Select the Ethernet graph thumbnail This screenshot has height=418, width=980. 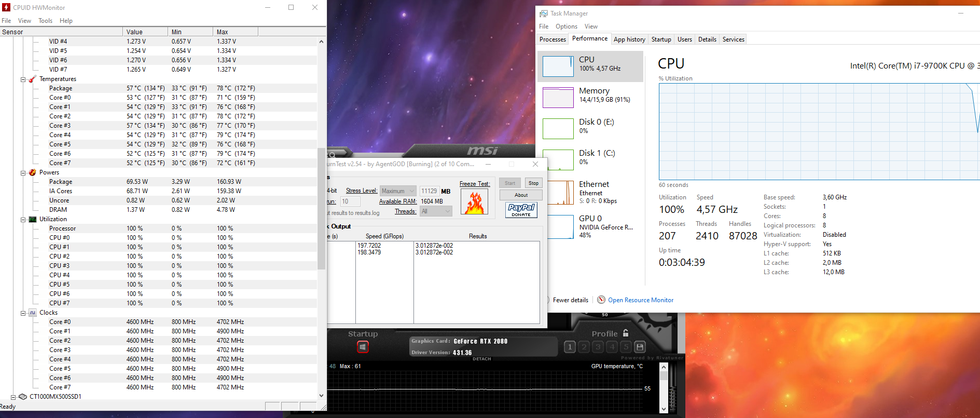560,193
